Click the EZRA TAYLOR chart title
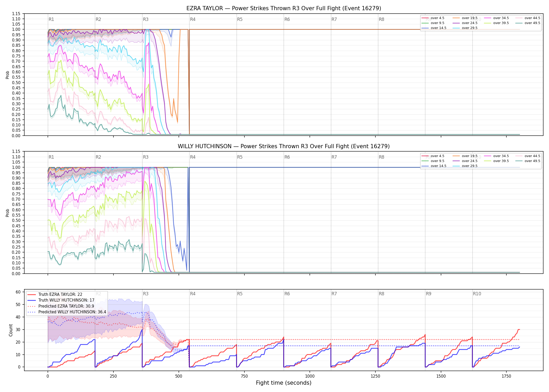549x392 pixels. click(x=284, y=8)
